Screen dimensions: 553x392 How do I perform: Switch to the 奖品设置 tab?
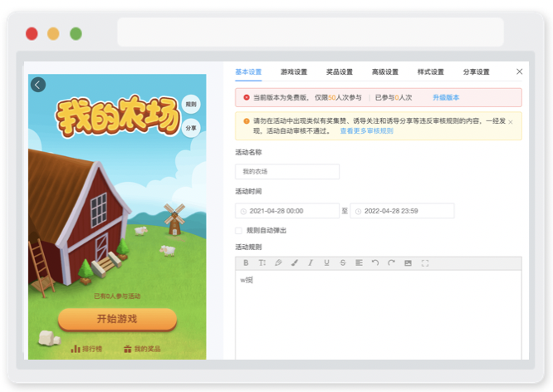tap(340, 72)
